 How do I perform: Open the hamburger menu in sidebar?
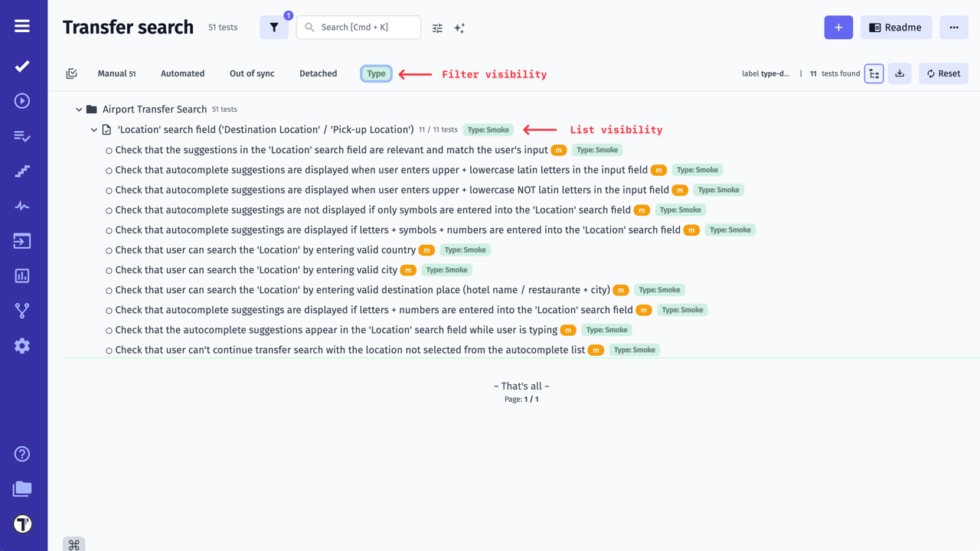(x=22, y=26)
